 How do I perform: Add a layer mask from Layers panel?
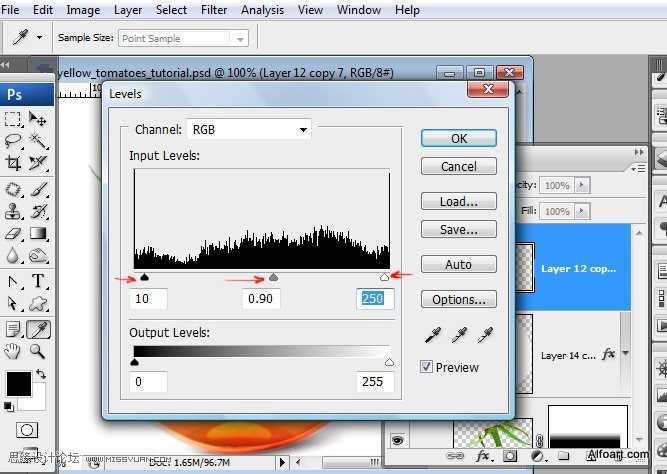coord(510,457)
